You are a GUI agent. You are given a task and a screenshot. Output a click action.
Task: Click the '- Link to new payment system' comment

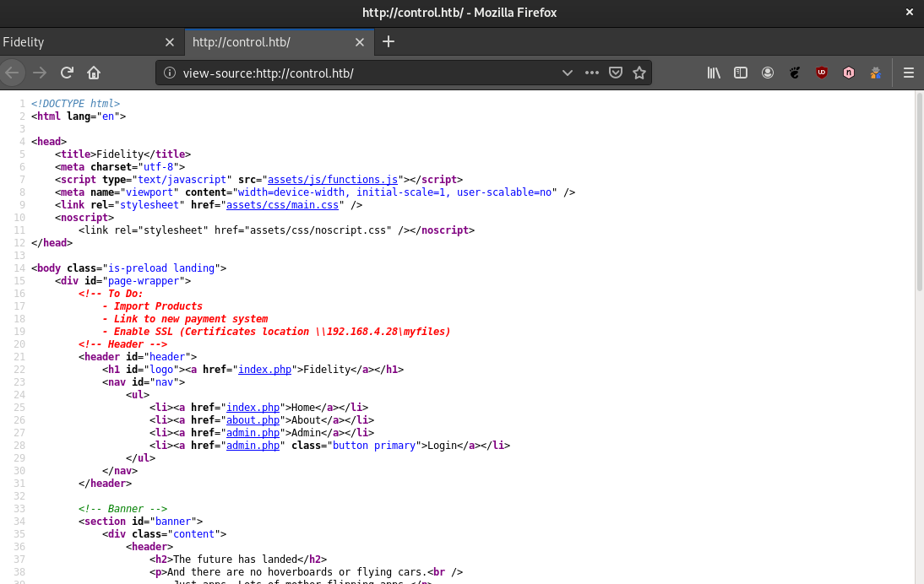point(185,319)
